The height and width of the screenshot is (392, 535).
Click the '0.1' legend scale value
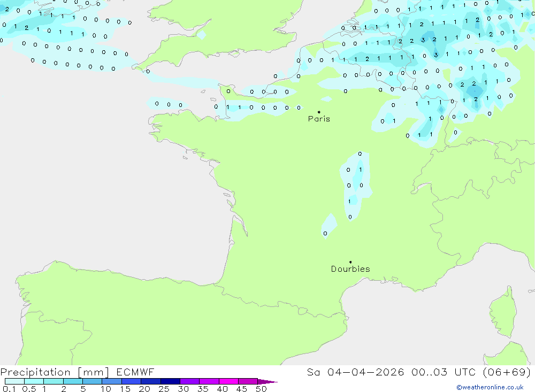coord(9,389)
